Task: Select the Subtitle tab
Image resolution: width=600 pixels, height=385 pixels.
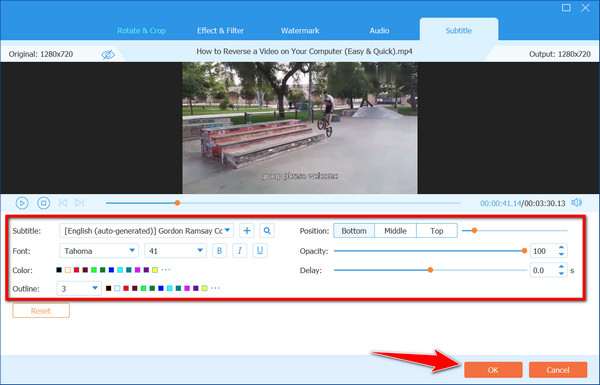Action: pyautogui.click(x=458, y=31)
